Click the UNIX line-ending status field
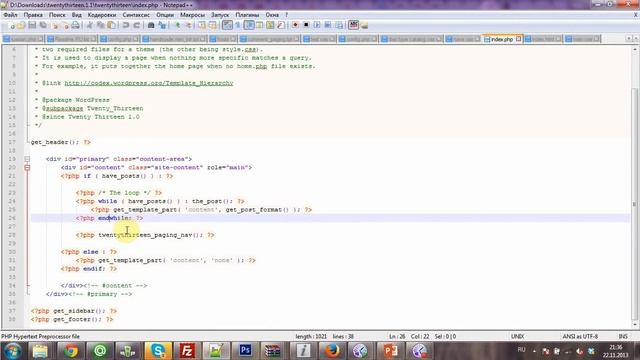The image size is (640, 360). pyautogui.click(x=518, y=337)
